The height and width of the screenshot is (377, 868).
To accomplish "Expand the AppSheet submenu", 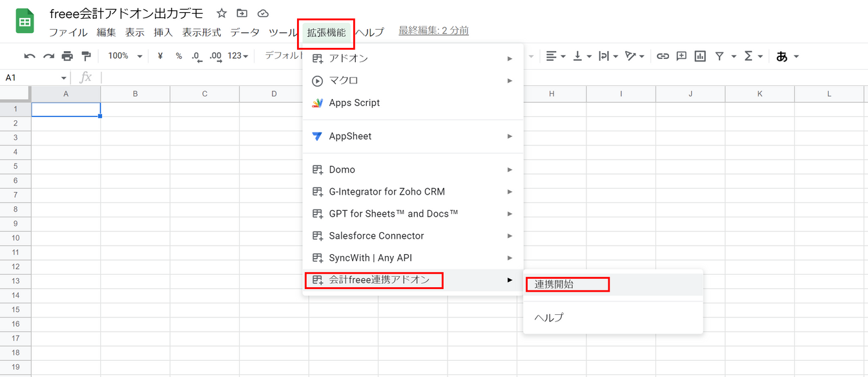I will (413, 136).
